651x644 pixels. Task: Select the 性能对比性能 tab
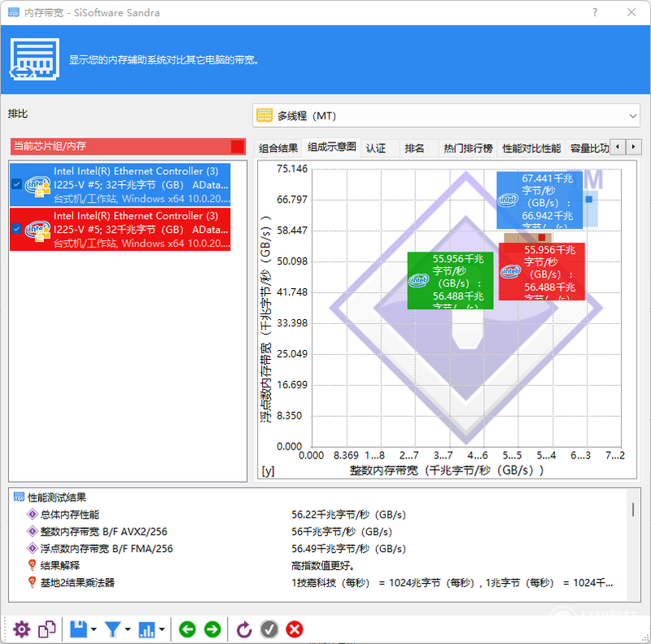tap(531, 148)
